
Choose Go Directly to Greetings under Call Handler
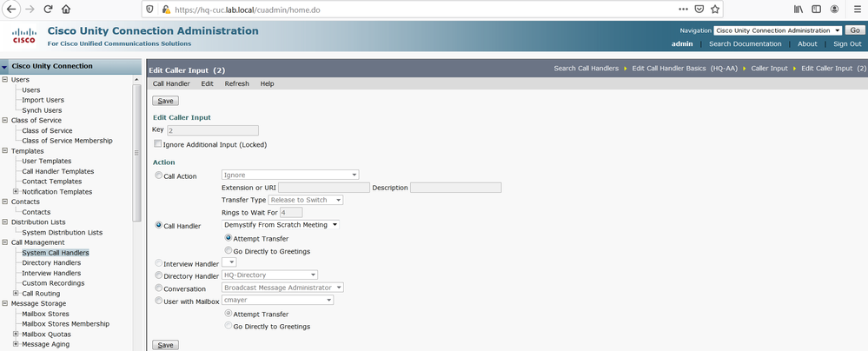click(228, 250)
